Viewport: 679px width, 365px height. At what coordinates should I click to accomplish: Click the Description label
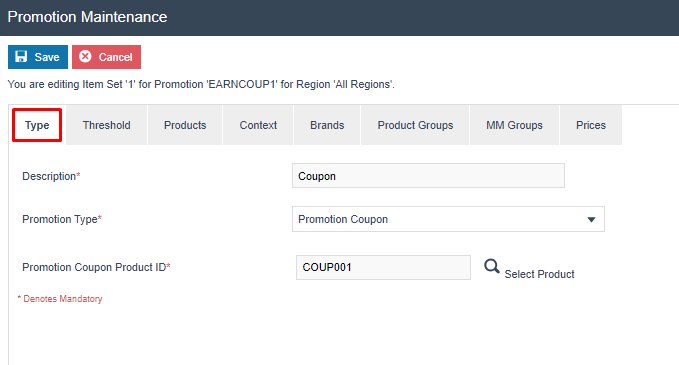(51, 176)
